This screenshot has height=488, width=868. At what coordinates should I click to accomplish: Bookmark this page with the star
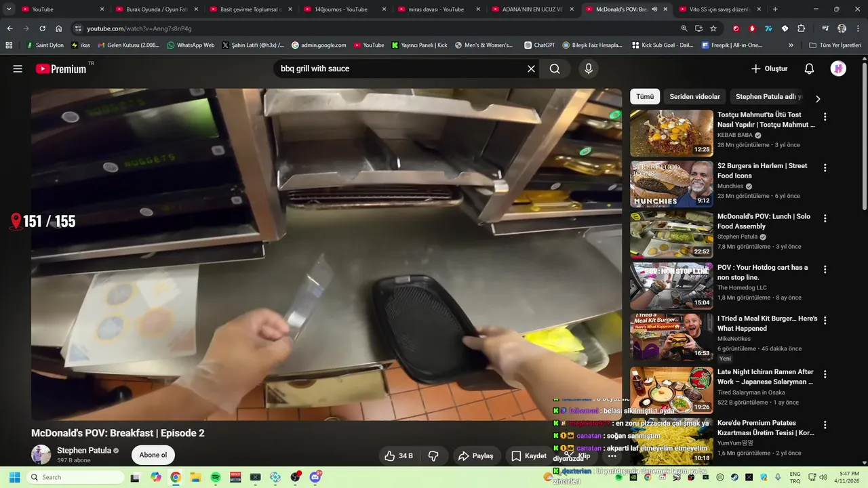(713, 28)
